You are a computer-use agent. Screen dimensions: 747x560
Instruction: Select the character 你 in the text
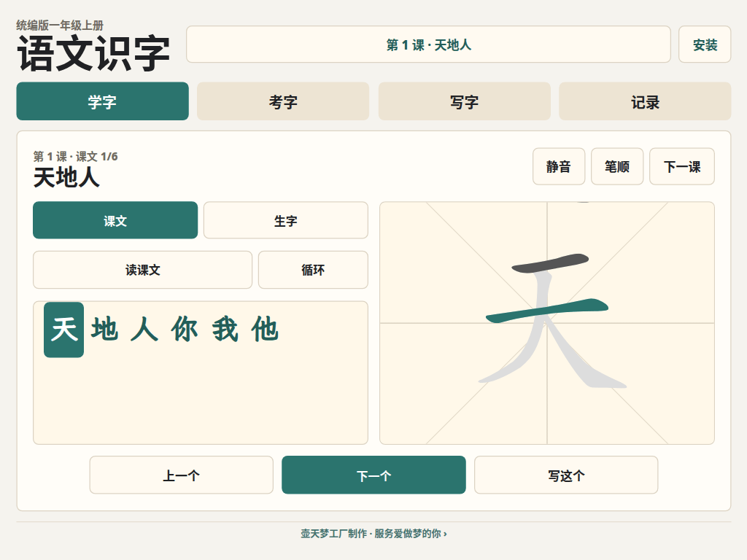[185, 330]
